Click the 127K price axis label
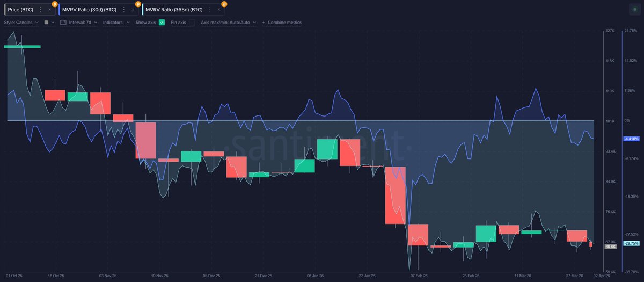The width and height of the screenshot is (644, 282). pyautogui.click(x=610, y=31)
